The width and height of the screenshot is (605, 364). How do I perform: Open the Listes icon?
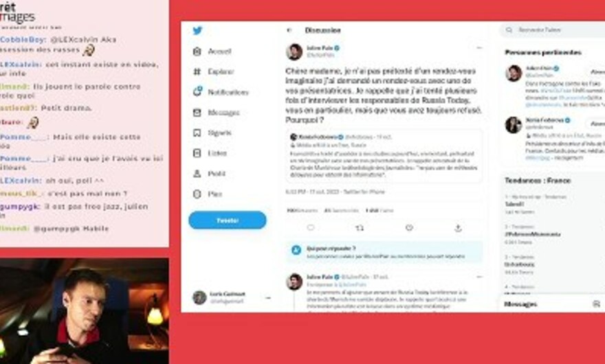[197, 153]
